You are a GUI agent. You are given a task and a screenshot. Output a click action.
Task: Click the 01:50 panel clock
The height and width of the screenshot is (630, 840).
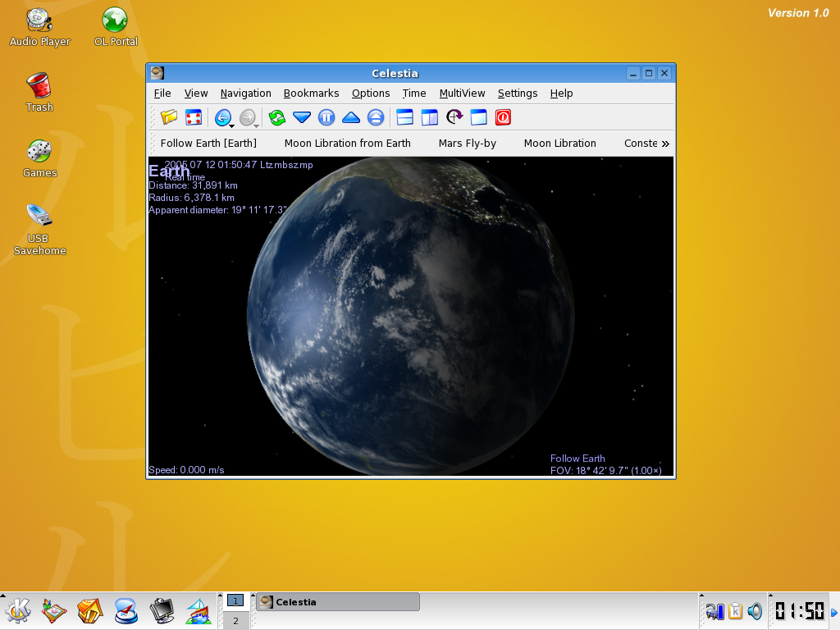pos(799,610)
